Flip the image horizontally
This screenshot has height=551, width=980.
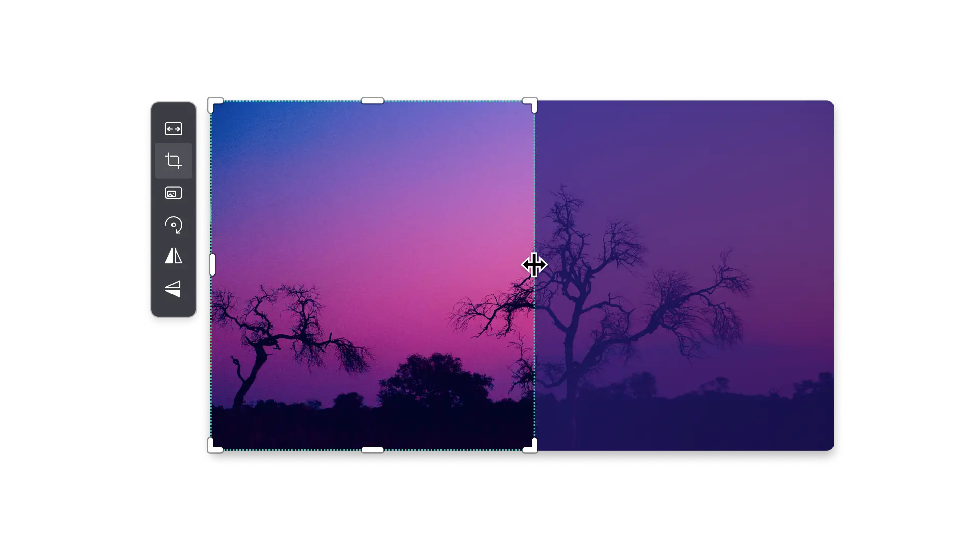click(x=174, y=256)
